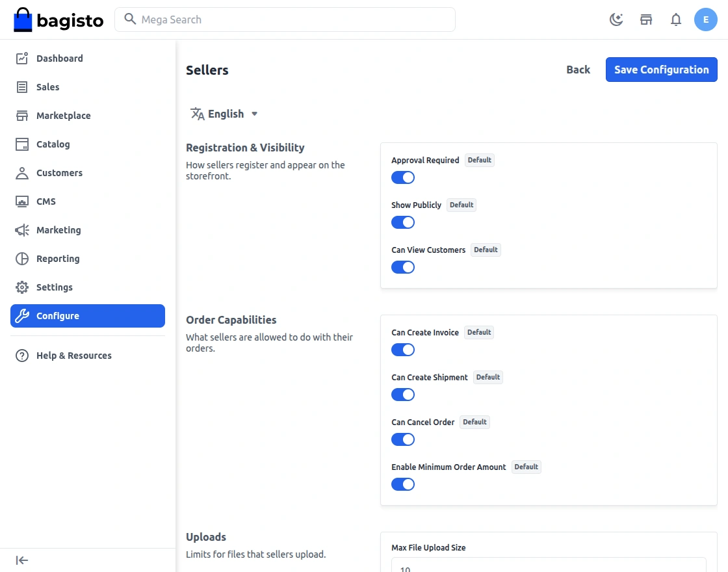Click the magnifier icon in Mega Search
This screenshot has height=572, width=728.
tap(130, 19)
